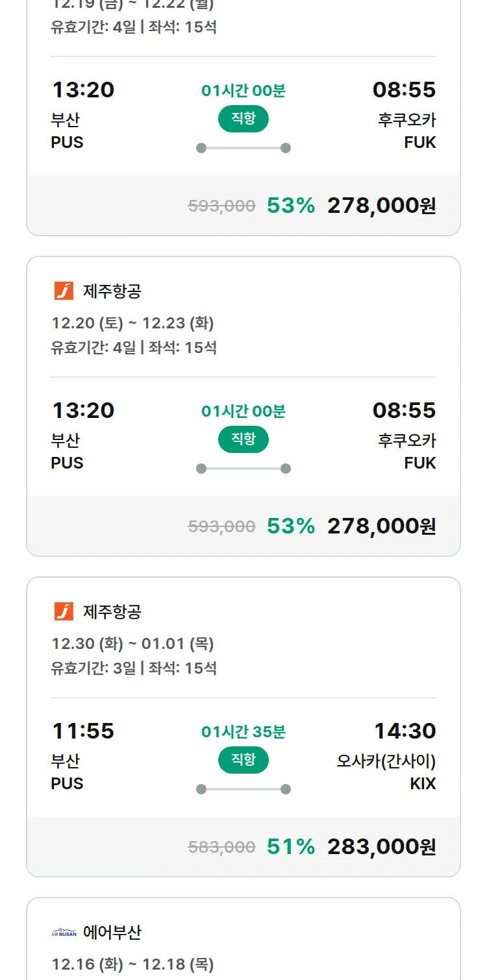The height and width of the screenshot is (980, 487).
Task: Click Jeju Air logo on 12.30 Osaka card
Action: click(64, 611)
